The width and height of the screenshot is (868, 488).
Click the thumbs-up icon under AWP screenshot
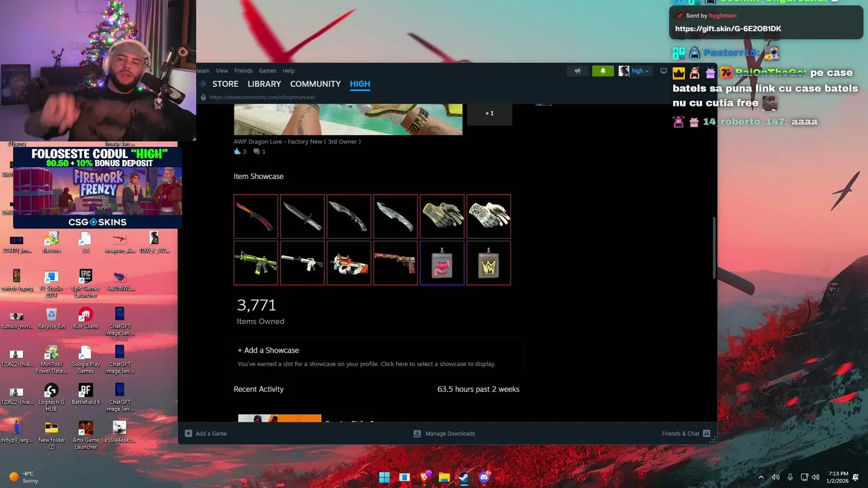[x=237, y=151]
